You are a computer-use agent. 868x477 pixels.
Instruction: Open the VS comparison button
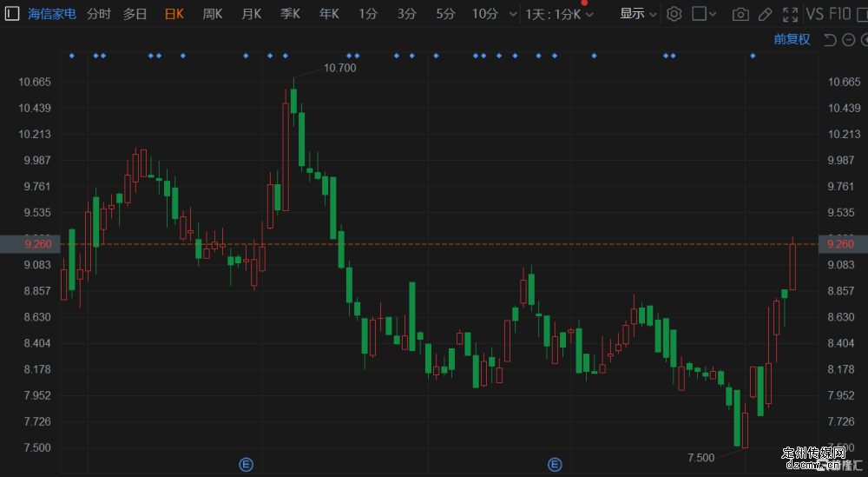[815, 14]
